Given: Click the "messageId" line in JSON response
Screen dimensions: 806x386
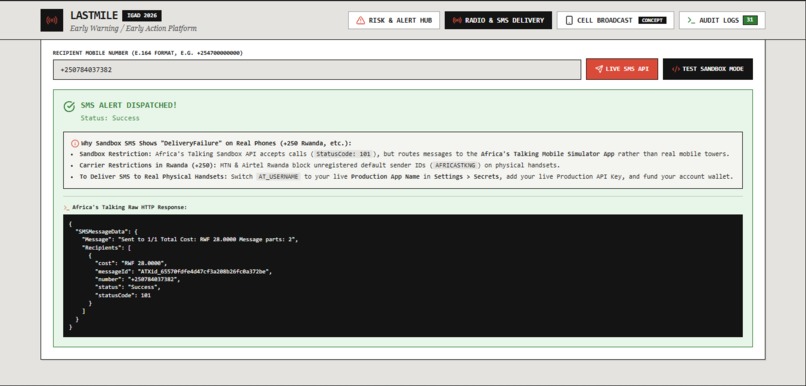Looking at the screenshot, I should coord(184,271).
